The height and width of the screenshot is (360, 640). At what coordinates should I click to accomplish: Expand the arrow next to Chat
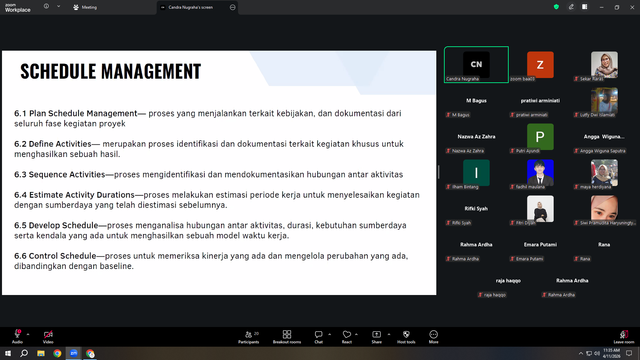pos(329,334)
